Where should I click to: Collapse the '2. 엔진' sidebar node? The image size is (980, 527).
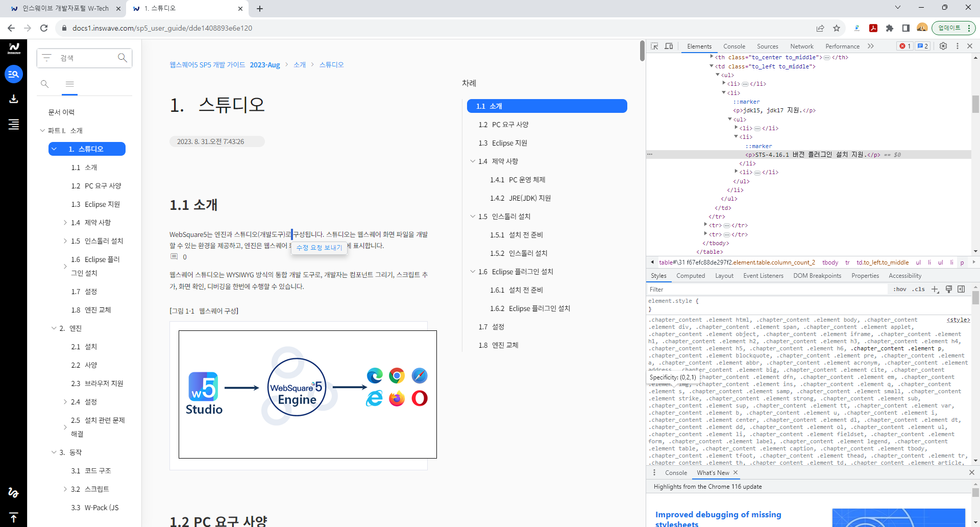click(54, 328)
